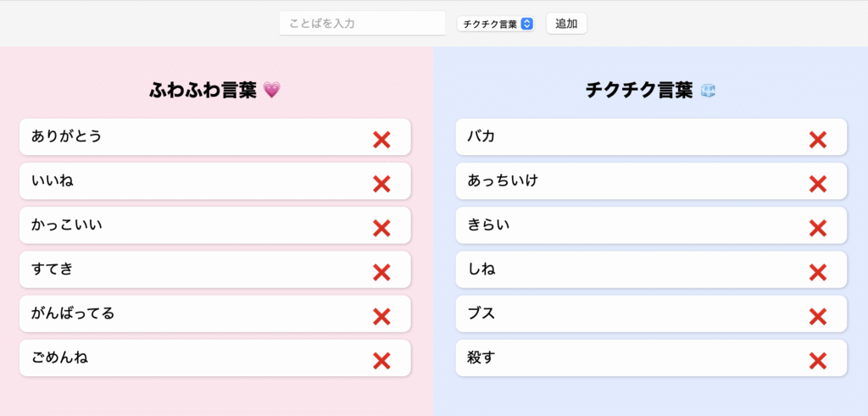
Task: Delete すてき via the red cross
Action: [381, 272]
